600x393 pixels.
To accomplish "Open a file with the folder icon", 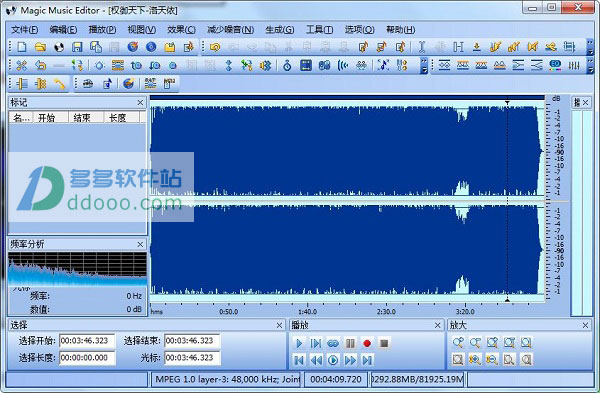I will coord(40,47).
